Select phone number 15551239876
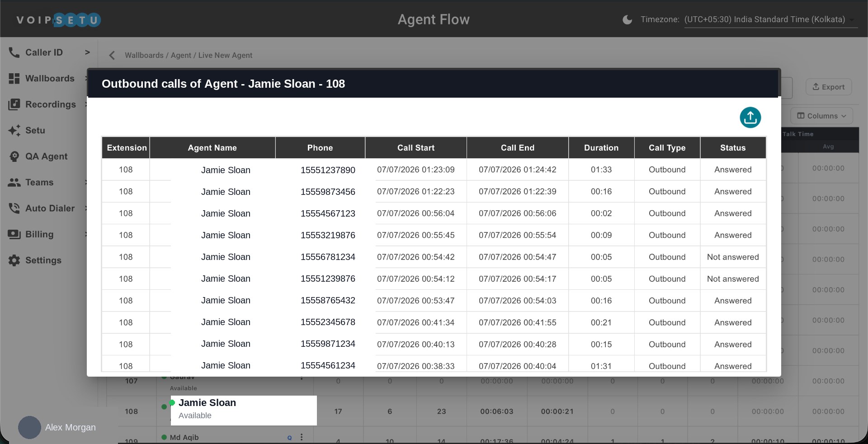 pyautogui.click(x=328, y=279)
